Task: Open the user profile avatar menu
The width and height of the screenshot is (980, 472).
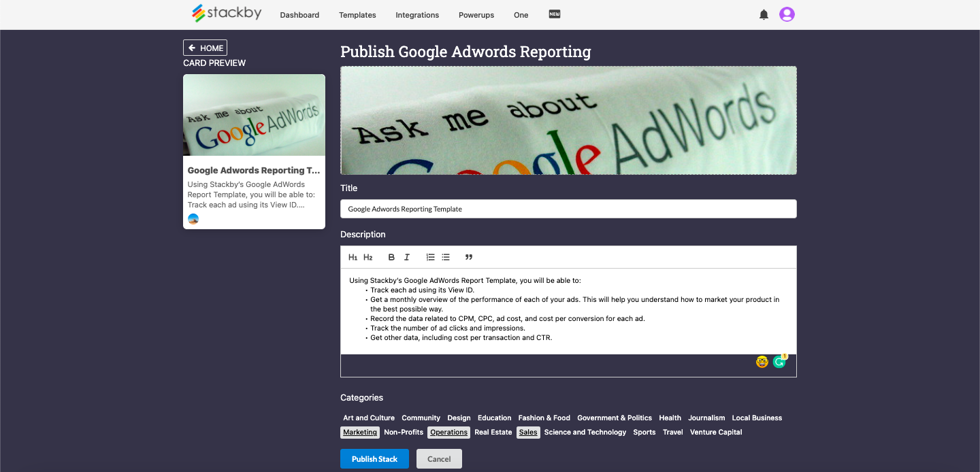Action: click(x=787, y=14)
